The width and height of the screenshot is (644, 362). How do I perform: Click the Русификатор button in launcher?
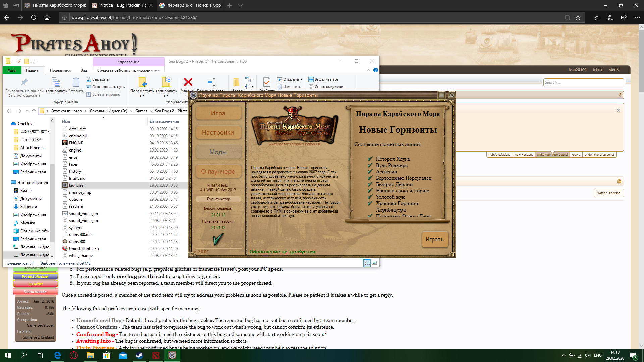point(218,199)
